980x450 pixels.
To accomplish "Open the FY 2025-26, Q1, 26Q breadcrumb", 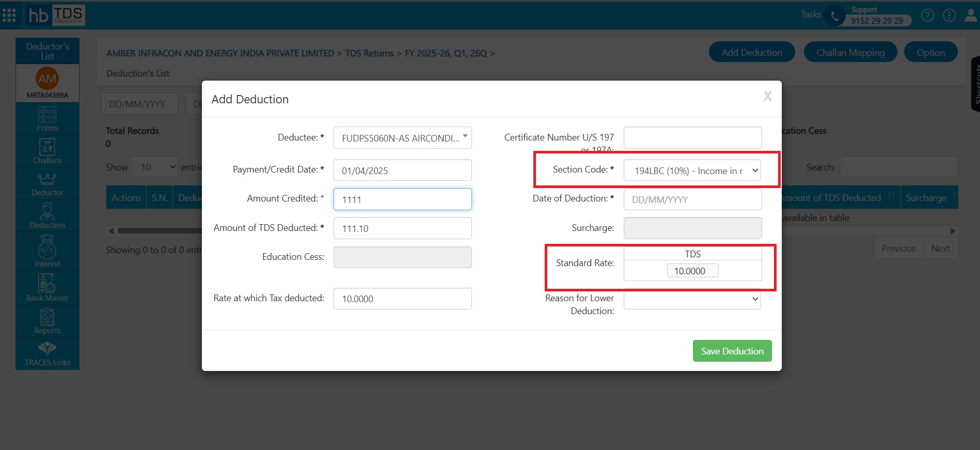I will coord(446,53).
